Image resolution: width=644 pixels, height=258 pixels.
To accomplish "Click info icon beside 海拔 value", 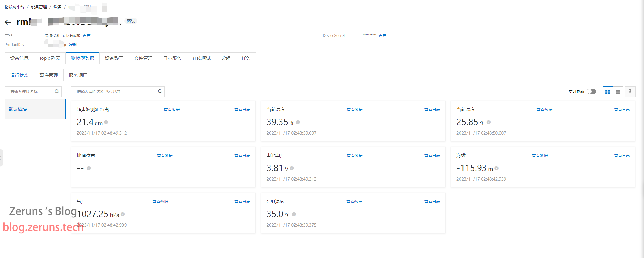I will [497, 168].
